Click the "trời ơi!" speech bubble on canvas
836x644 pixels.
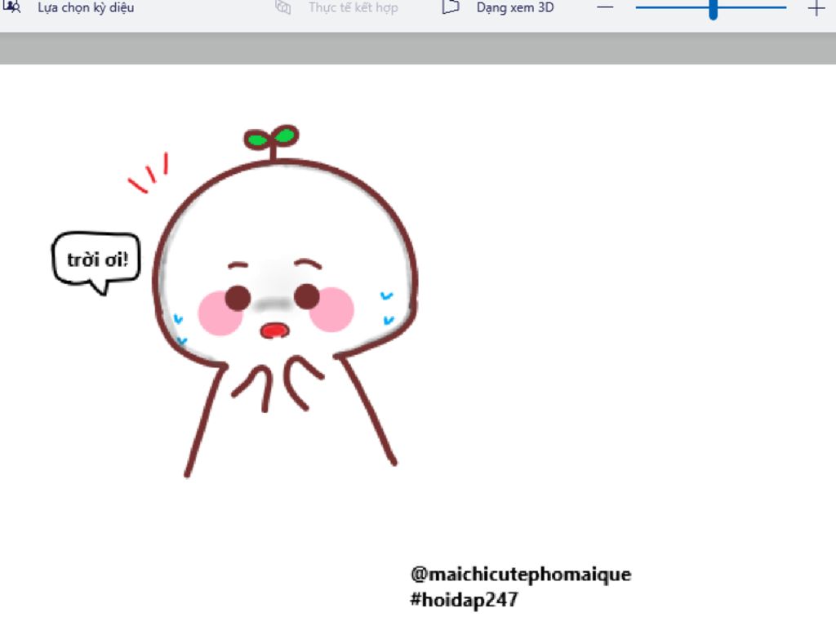(96, 262)
